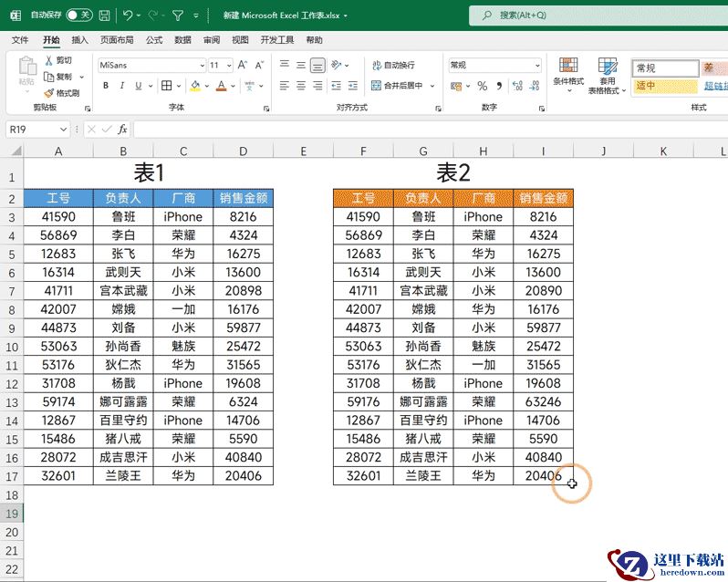This screenshot has width=728, height=582.
Task: Open the Number group dialog launcher
Action: tap(541, 109)
